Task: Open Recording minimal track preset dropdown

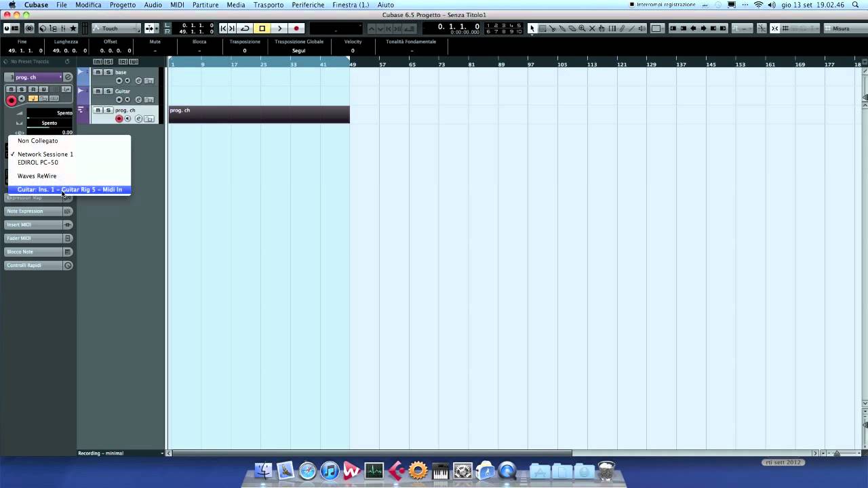Action: click(121, 453)
